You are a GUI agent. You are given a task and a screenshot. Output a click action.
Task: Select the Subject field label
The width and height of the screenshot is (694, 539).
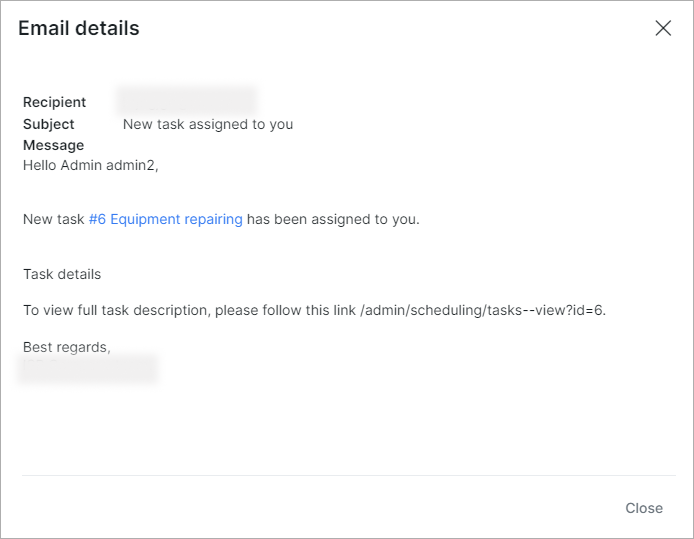click(49, 124)
